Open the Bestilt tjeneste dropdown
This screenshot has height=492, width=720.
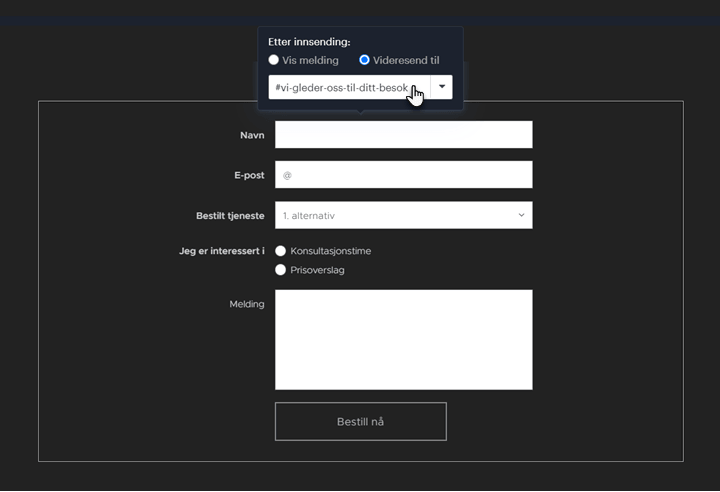coord(404,215)
